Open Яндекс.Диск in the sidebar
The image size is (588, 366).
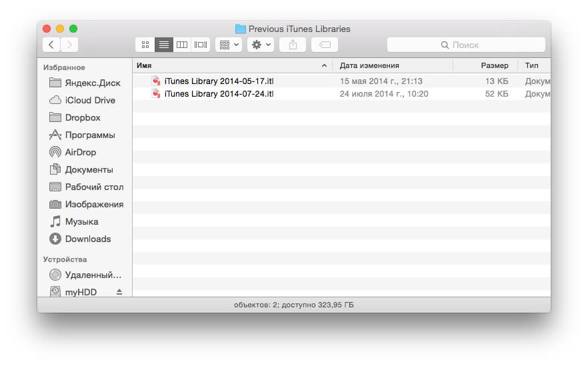(x=85, y=83)
